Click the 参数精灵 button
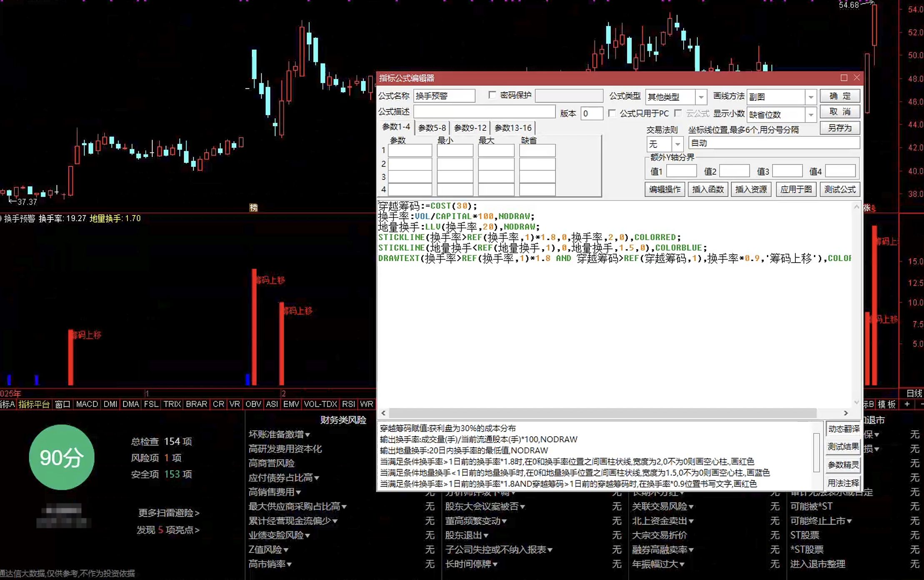The width and height of the screenshot is (924, 580). (x=844, y=465)
